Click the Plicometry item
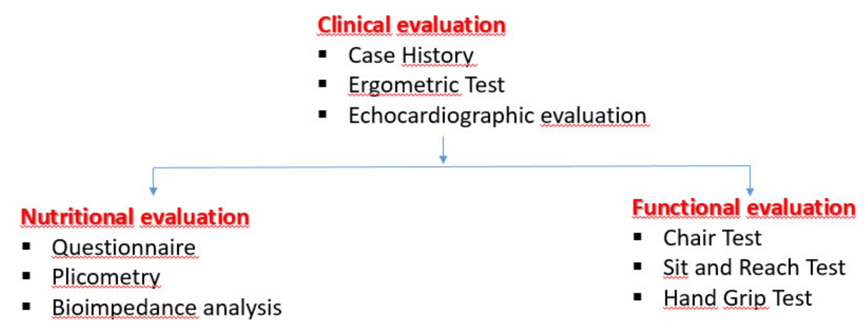 (106, 277)
